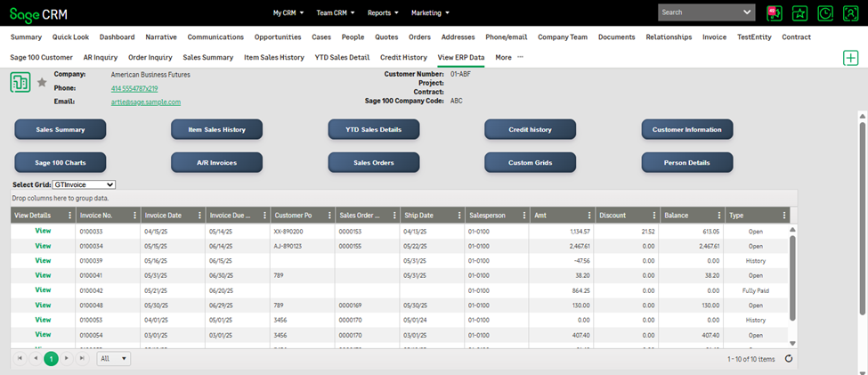The image size is (868, 375).
Task: Open the recent items clock icon
Action: click(x=825, y=12)
